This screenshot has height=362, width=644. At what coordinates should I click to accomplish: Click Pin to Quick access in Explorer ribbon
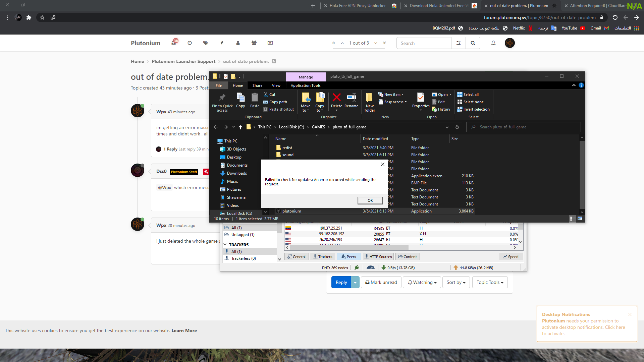coord(222,102)
